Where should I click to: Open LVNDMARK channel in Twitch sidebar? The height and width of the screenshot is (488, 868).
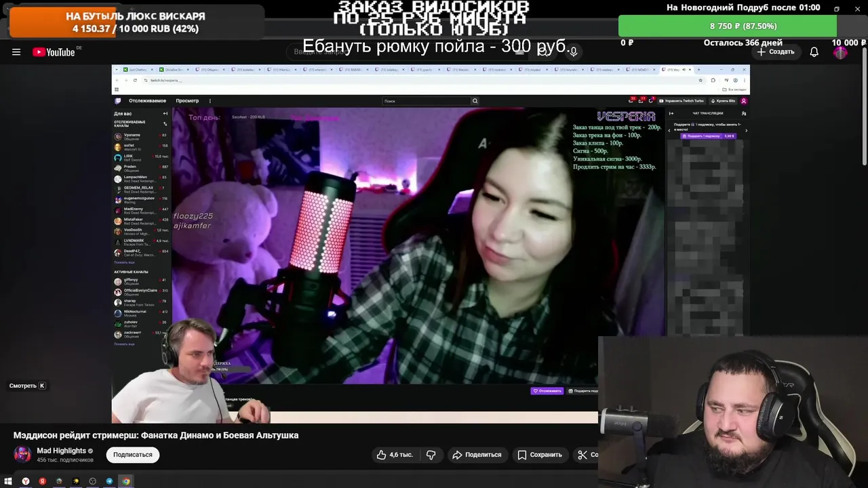point(141,242)
